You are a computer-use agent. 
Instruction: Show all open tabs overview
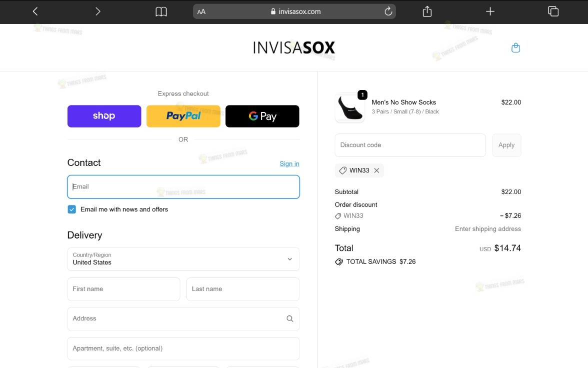coord(553,11)
